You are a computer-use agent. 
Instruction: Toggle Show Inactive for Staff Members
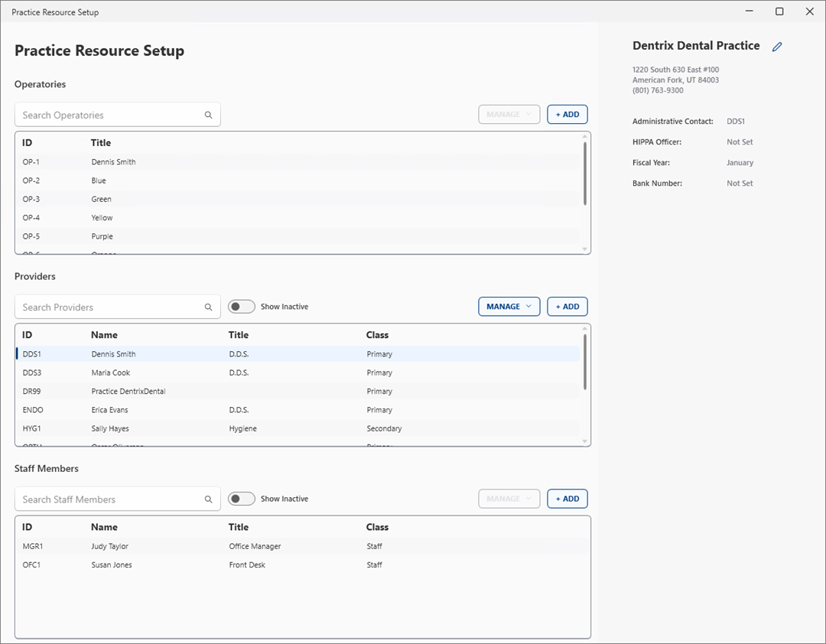coord(241,498)
